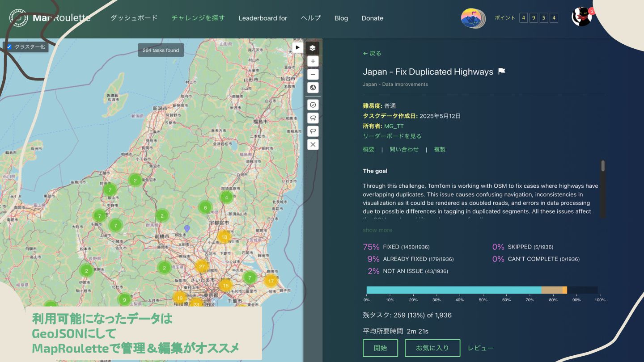Click the FIXED (1450/1936) statistic
644x362 pixels.
click(x=396, y=247)
